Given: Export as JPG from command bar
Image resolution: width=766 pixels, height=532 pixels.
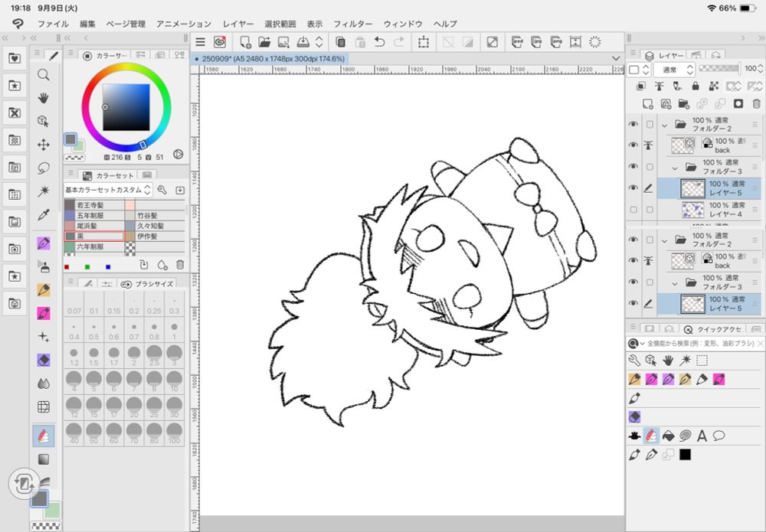Looking at the screenshot, I should click(536, 42).
